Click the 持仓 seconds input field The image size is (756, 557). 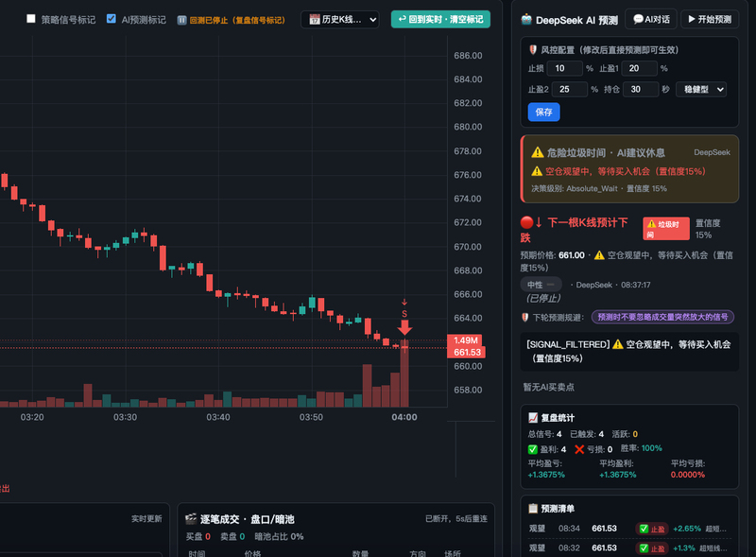point(641,89)
